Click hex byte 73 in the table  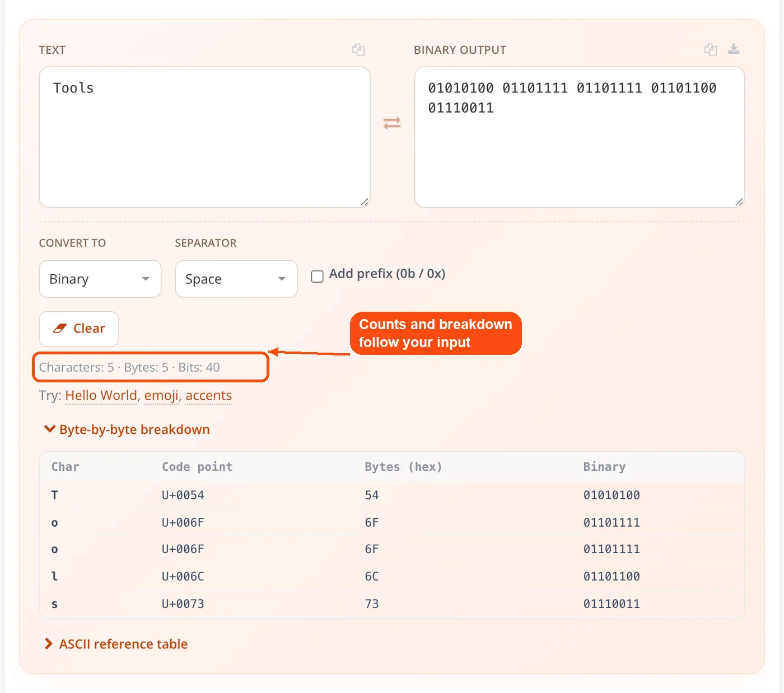click(372, 604)
